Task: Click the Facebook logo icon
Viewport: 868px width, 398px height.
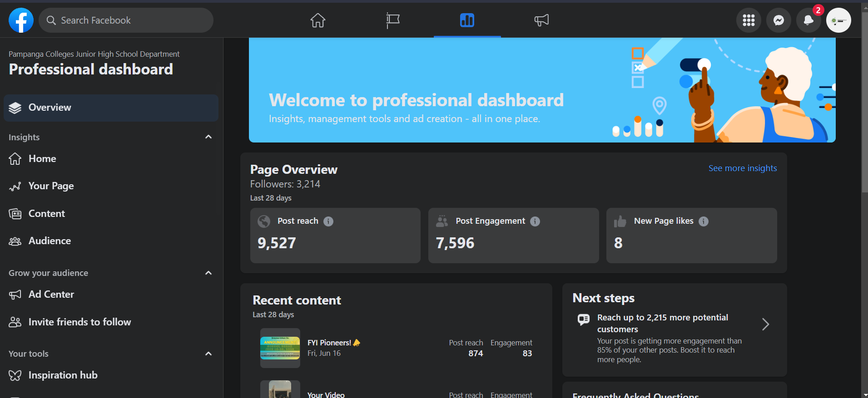Action: (21, 20)
